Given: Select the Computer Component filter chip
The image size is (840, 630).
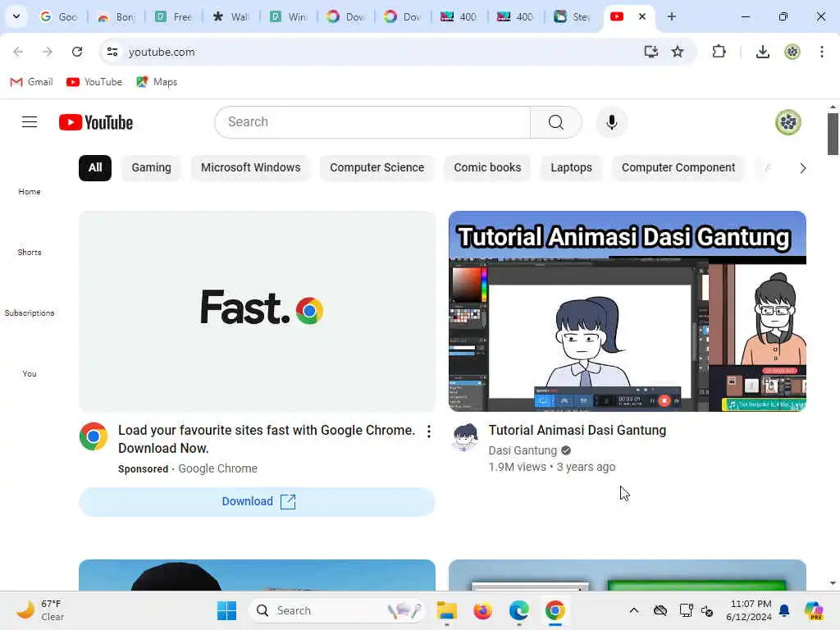Looking at the screenshot, I should [678, 167].
